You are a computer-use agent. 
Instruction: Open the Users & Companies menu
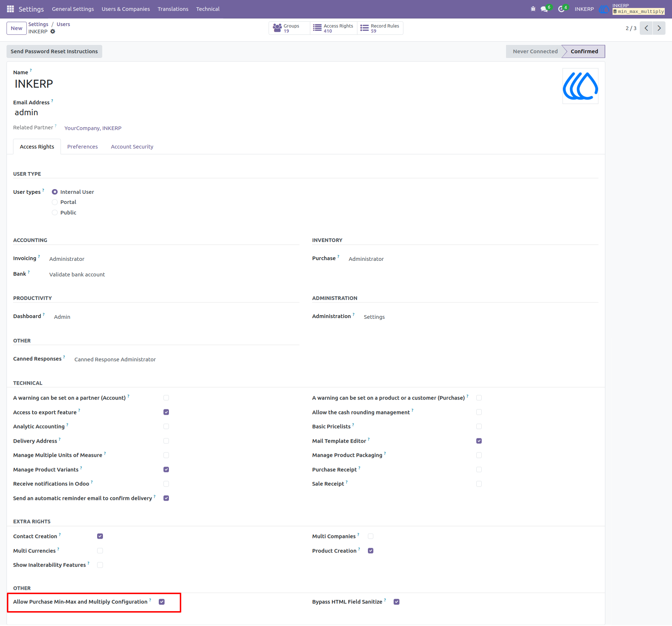coord(126,9)
